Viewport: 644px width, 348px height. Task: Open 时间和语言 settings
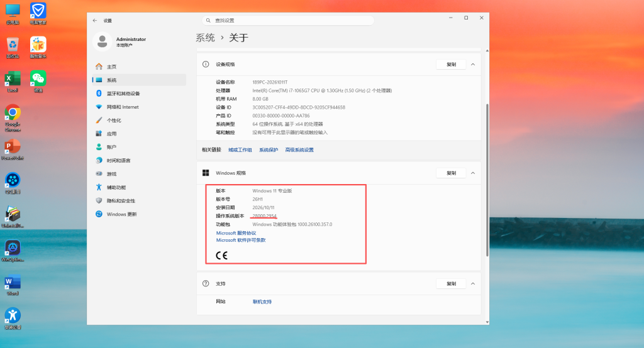point(139,160)
